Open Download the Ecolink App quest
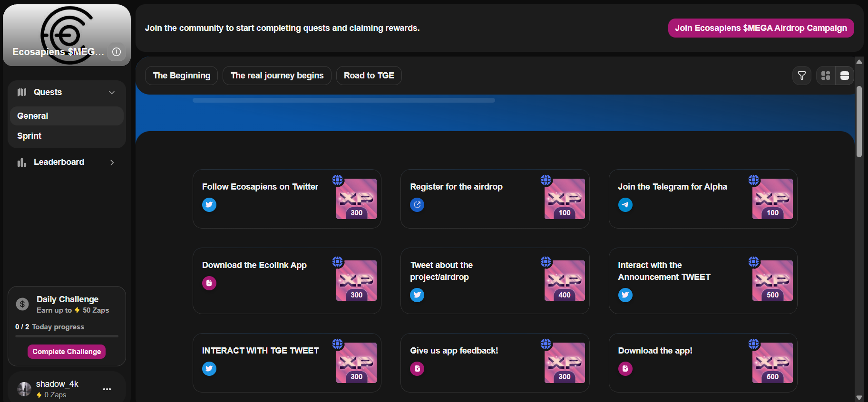The image size is (868, 402). 287,281
